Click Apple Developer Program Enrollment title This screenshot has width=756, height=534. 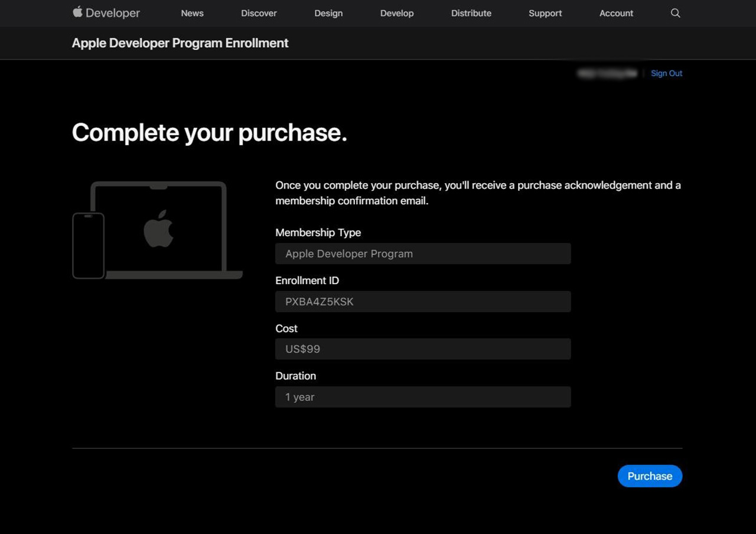[x=180, y=43]
